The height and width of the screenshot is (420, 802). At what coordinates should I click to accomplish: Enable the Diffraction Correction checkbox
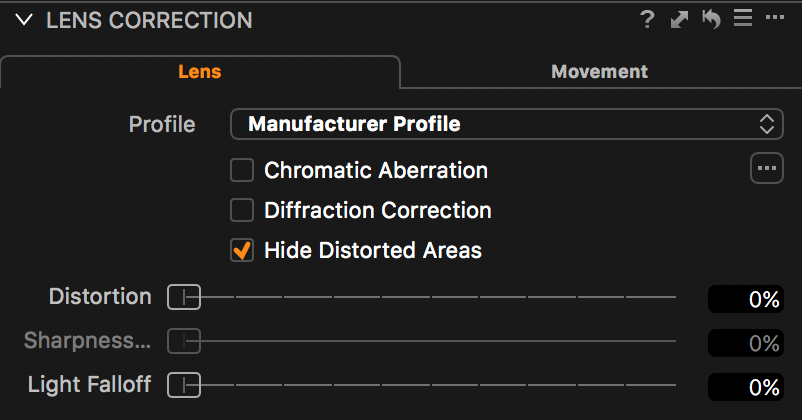point(241,210)
